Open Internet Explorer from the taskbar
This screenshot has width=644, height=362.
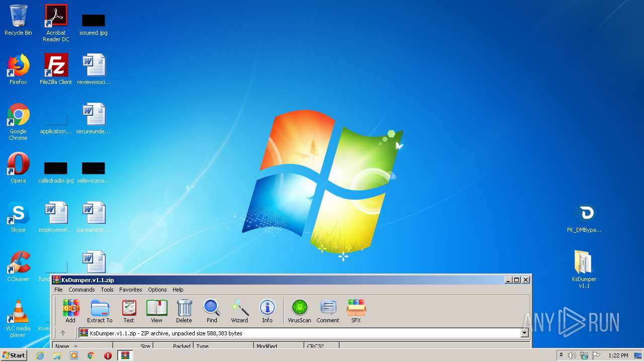coord(40,355)
